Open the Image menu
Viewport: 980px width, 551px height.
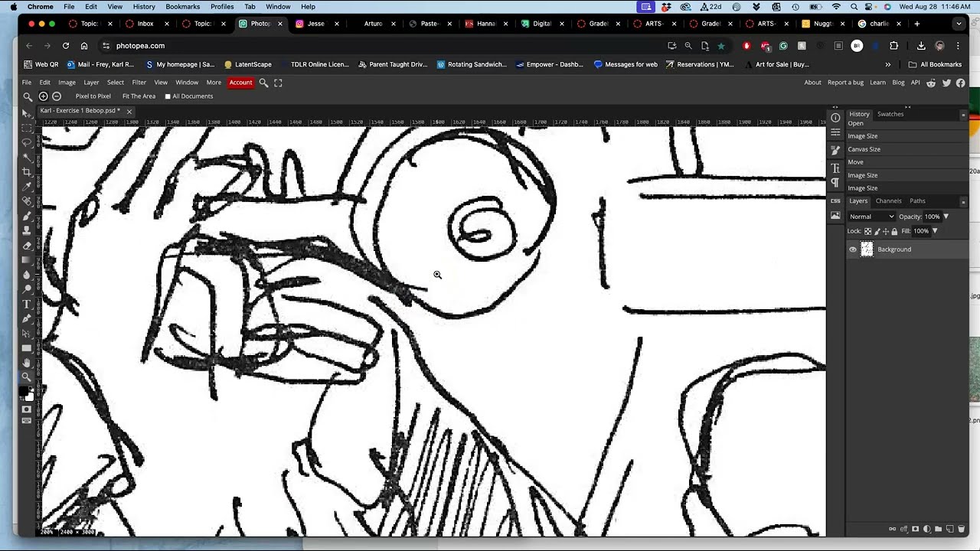[67, 83]
